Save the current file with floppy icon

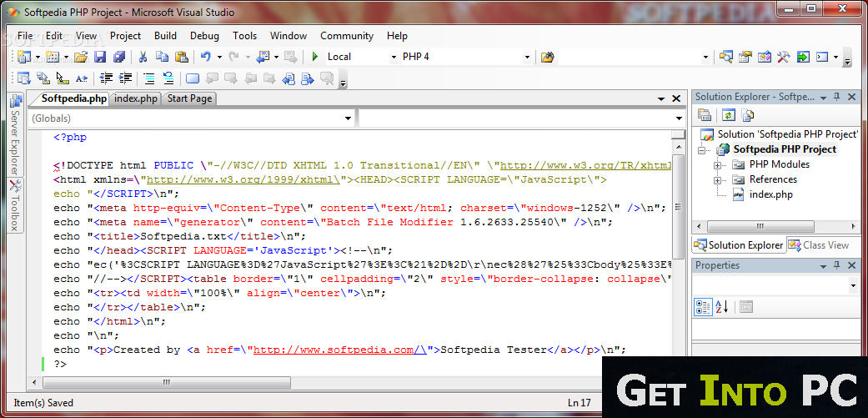(x=100, y=57)
